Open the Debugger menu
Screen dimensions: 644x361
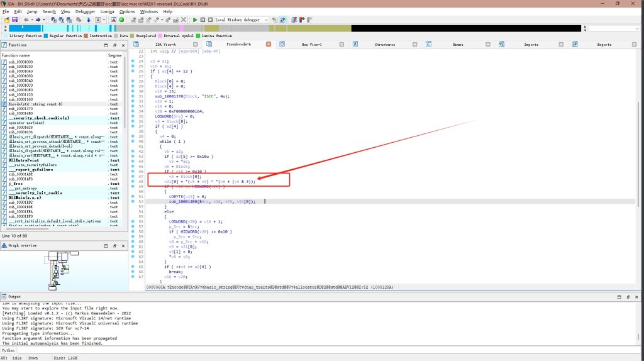coord(85,11)
